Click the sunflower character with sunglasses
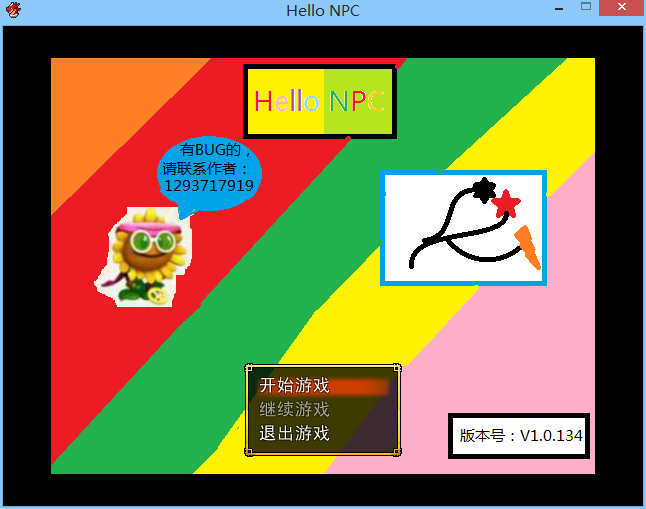 click(144, 257)
